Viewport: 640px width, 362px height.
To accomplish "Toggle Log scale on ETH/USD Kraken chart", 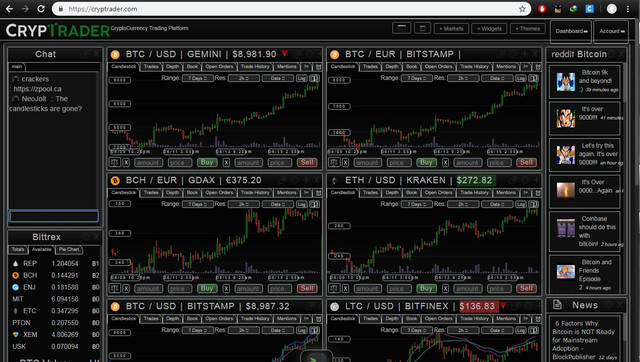I will pos(521,204).
